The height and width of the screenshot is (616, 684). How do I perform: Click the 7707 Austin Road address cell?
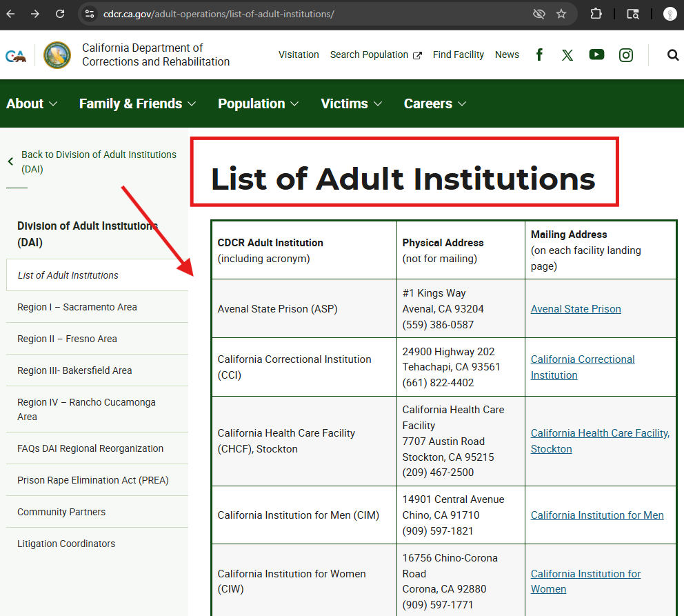tap(461, 441)
